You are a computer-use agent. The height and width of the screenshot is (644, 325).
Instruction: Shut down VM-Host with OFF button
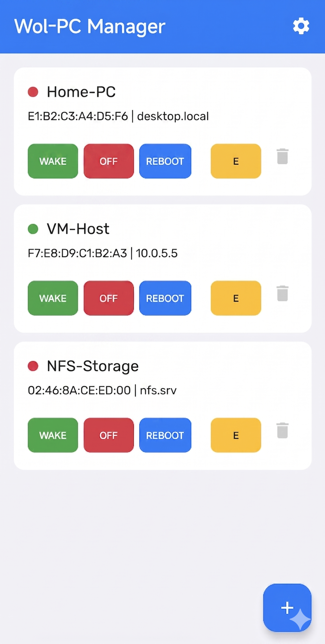pos(109,298)
